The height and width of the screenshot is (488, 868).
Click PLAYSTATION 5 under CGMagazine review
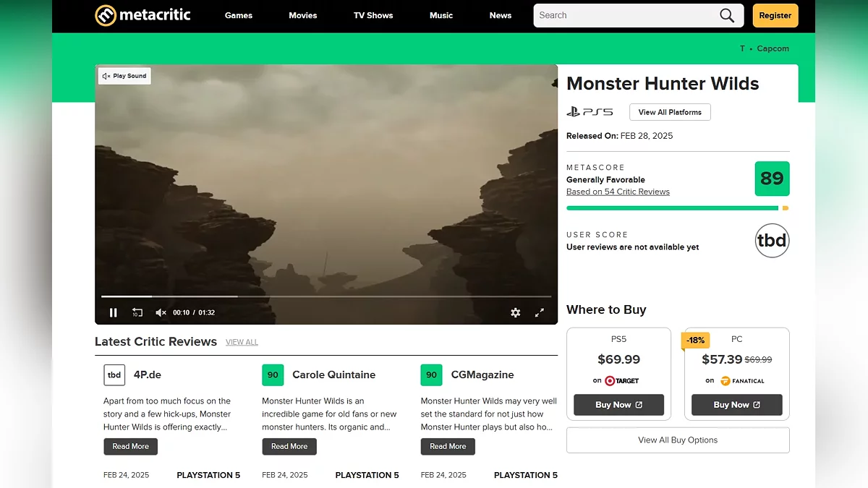point(526,475)
